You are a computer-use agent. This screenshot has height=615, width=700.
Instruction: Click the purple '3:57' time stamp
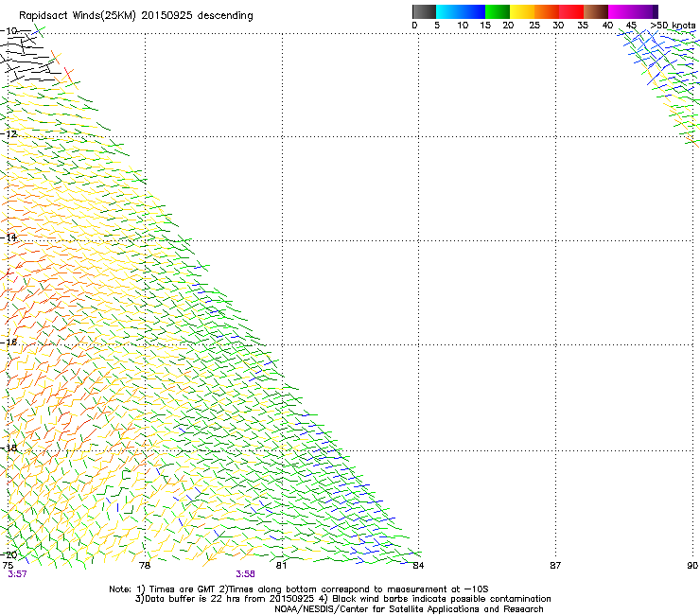(17, 574)
